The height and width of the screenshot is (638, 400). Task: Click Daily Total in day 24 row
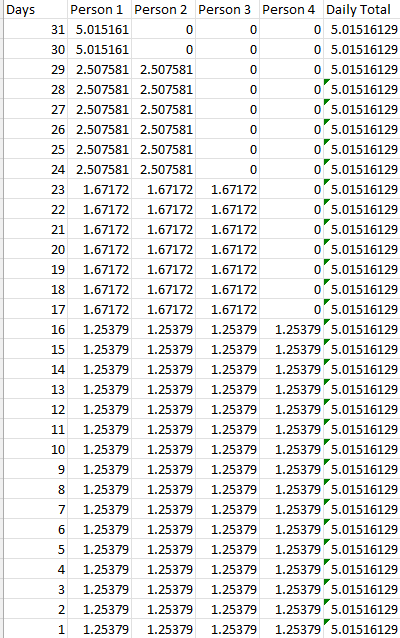coord(362,169)
